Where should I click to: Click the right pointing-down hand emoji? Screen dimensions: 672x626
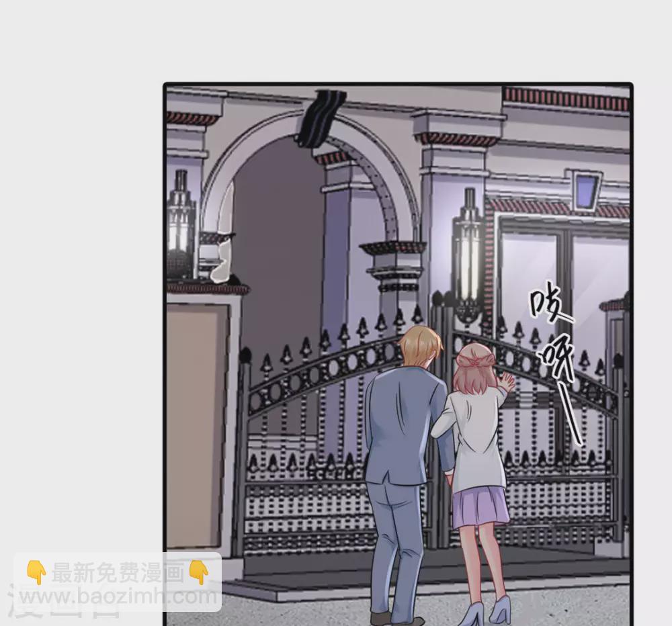pos(199,573)
